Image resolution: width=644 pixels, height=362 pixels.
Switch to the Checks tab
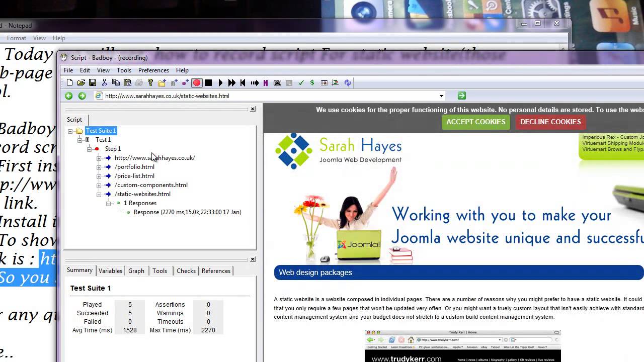click(186, 271)
